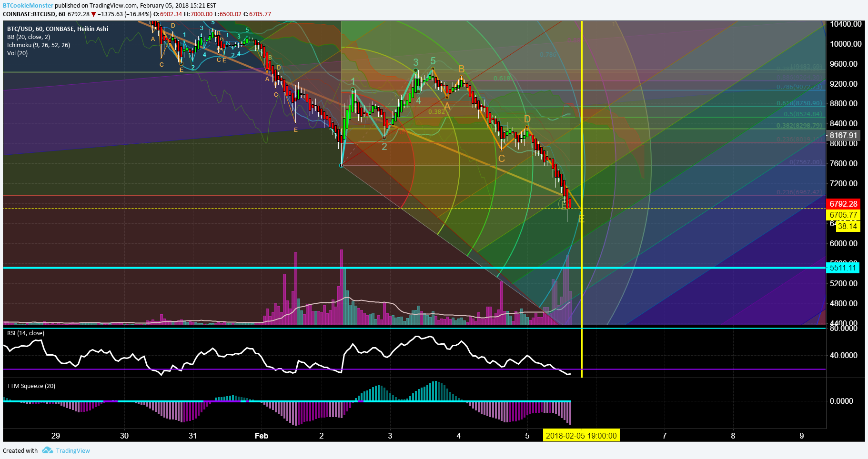
Task: Click the TradingView cloud logo icon
Action: point(47,450)
